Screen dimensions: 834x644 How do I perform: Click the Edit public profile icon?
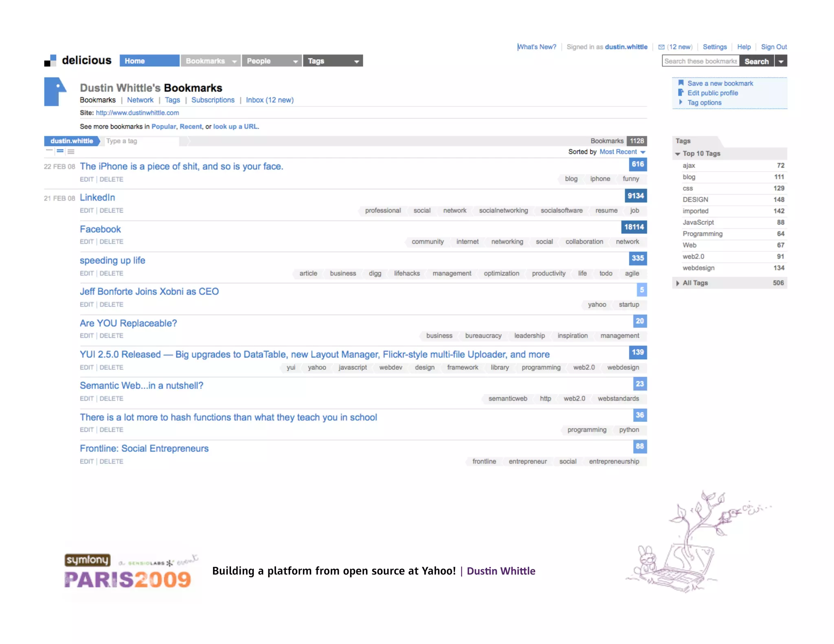[x=680, y=93]
